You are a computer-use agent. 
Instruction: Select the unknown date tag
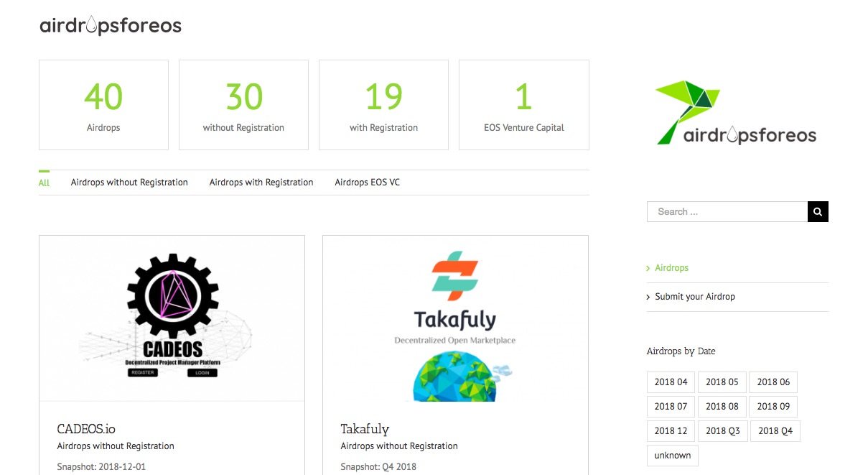coord(673,456)
